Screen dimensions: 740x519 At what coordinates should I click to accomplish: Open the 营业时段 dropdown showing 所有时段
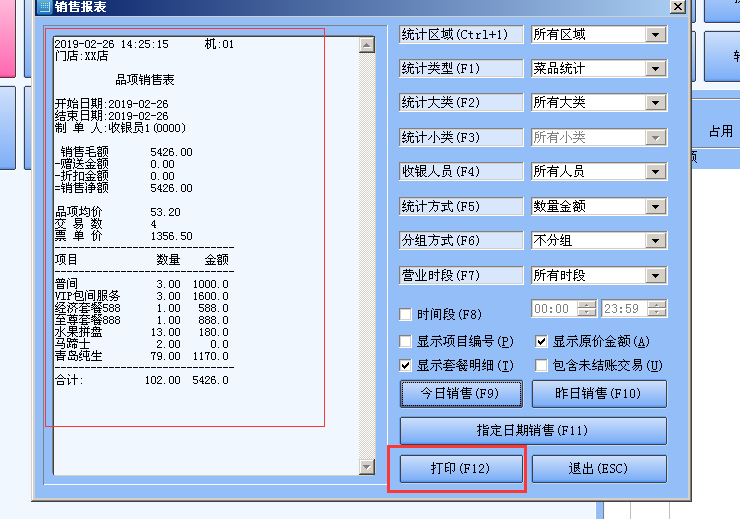point(655,275)
